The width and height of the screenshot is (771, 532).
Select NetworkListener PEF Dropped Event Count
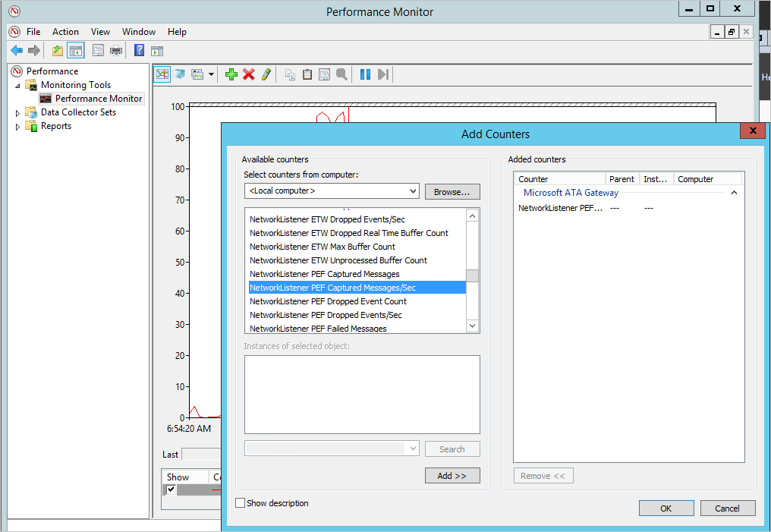pos(357,301)
